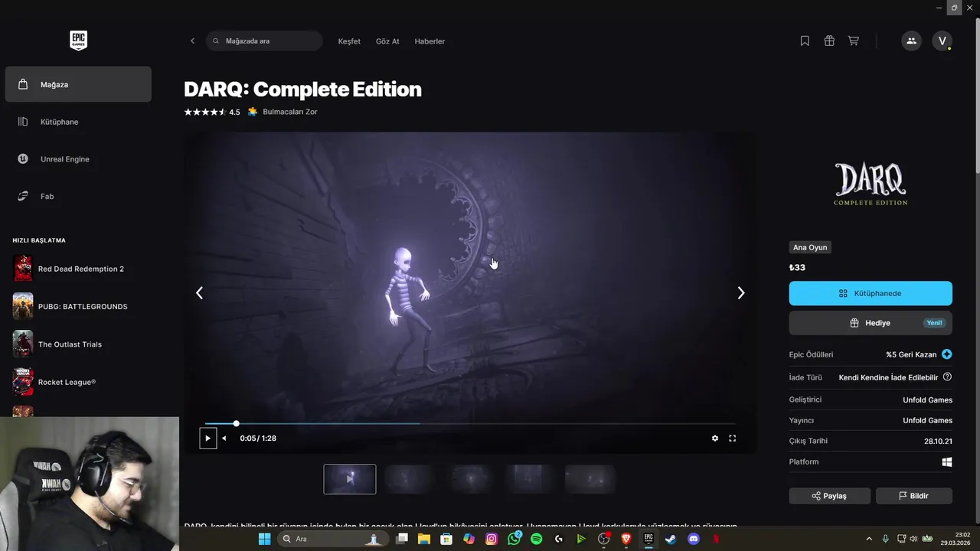Open Steam from taskbar
980x551 pixels.
671,539
